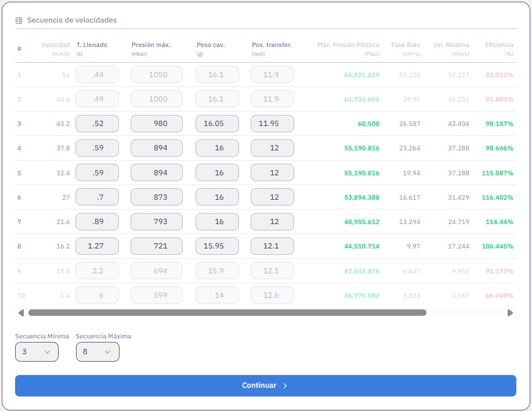Select Presión máx. field showing 980
The image size is (532, 411).
tap(157, 124)
